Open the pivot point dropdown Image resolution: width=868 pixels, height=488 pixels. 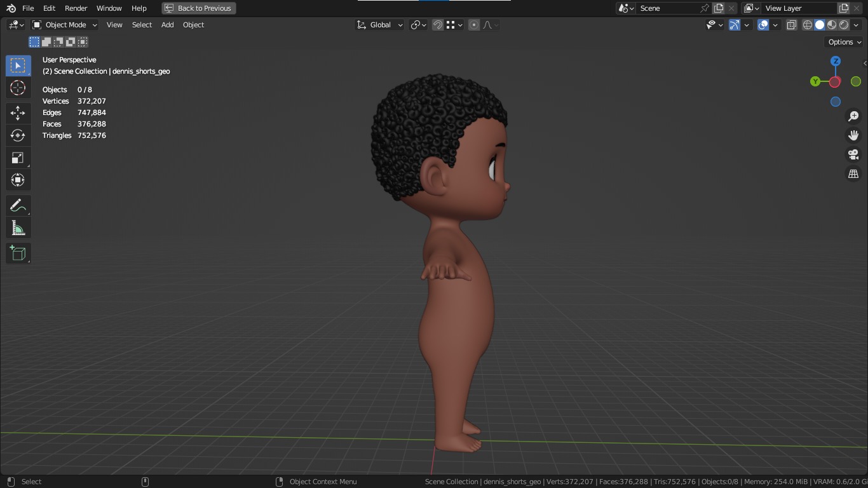(x=418, y=25)
